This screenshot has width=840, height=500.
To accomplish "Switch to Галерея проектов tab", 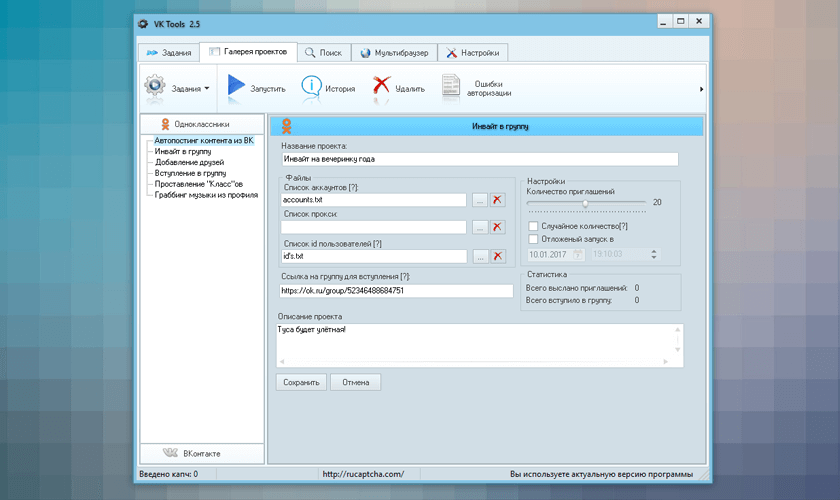I will tap(248, 52).
